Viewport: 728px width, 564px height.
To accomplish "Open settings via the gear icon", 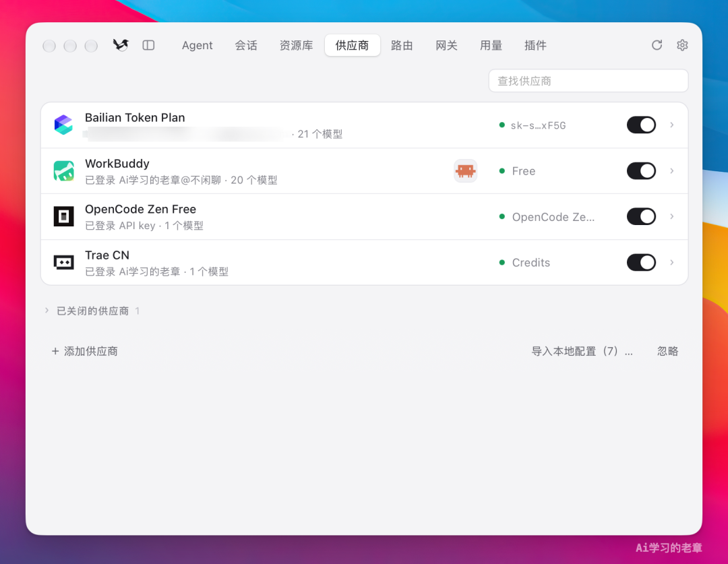I will coord(682,45).
